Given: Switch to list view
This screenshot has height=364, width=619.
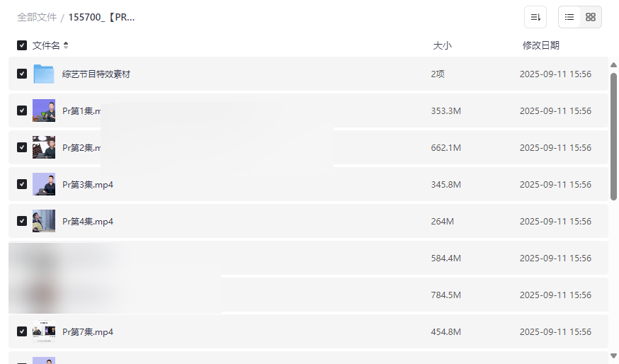Looking at the screenshot, I should [569, 17].
